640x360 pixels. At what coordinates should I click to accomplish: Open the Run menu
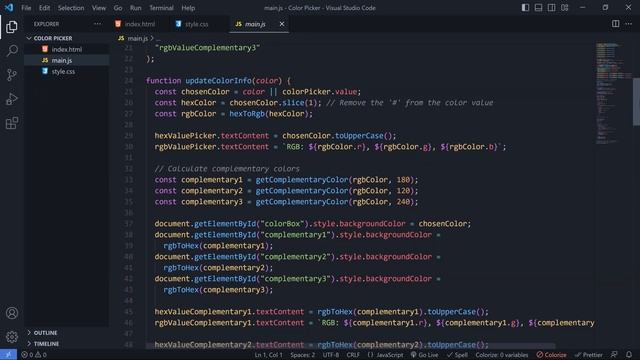tap(136, 8)
